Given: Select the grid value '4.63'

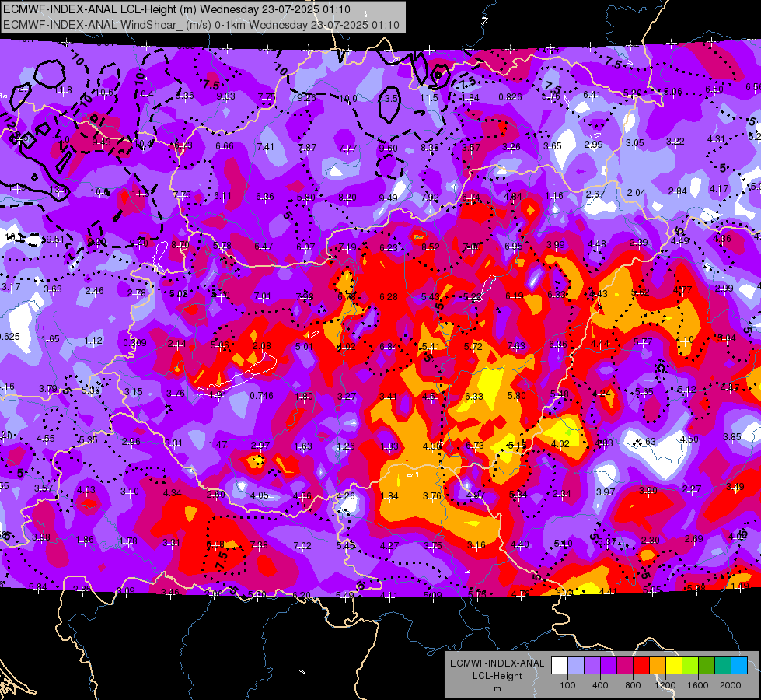Looking at the screenshot, I should 646,442.
